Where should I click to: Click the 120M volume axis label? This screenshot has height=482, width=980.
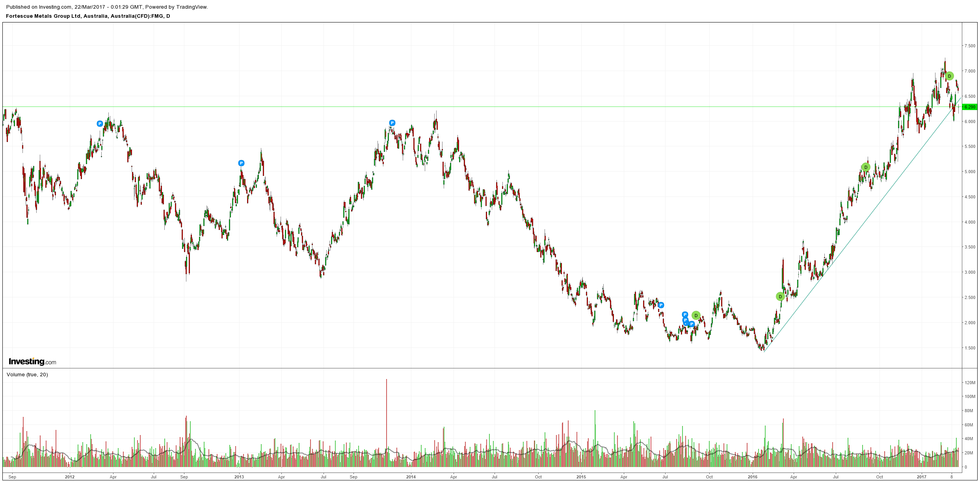point(969,383)
